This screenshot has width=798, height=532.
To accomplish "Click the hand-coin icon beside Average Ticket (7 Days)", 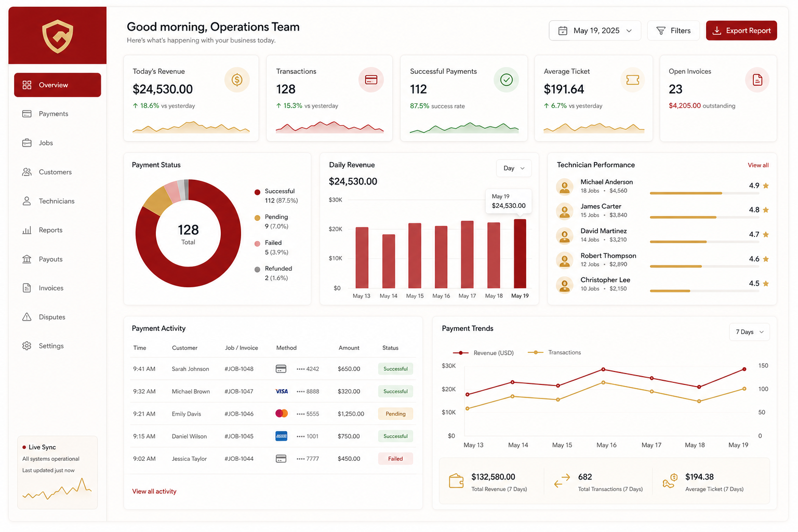I will 670,481.
